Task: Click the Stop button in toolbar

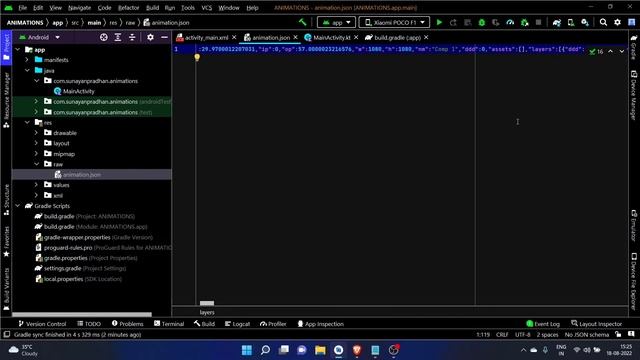Action: [538, 22]
